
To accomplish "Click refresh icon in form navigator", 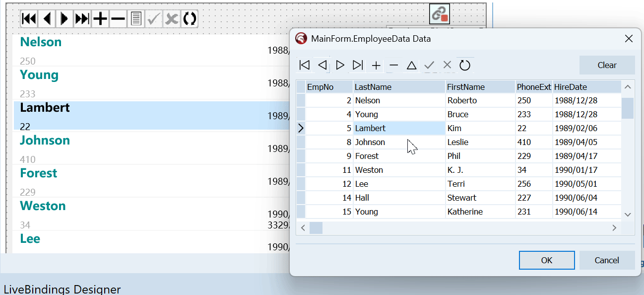I will (190, 19).
